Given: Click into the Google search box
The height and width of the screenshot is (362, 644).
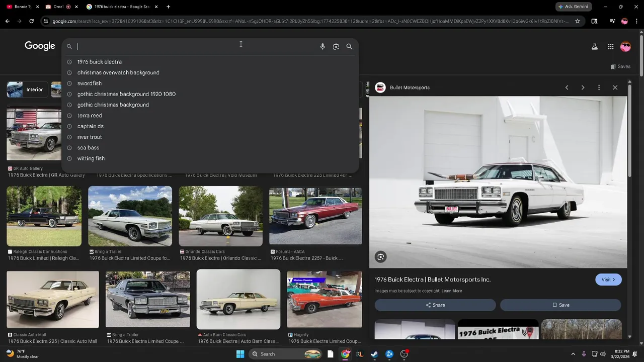Looking at the screenshot, I should click(196, 46).
